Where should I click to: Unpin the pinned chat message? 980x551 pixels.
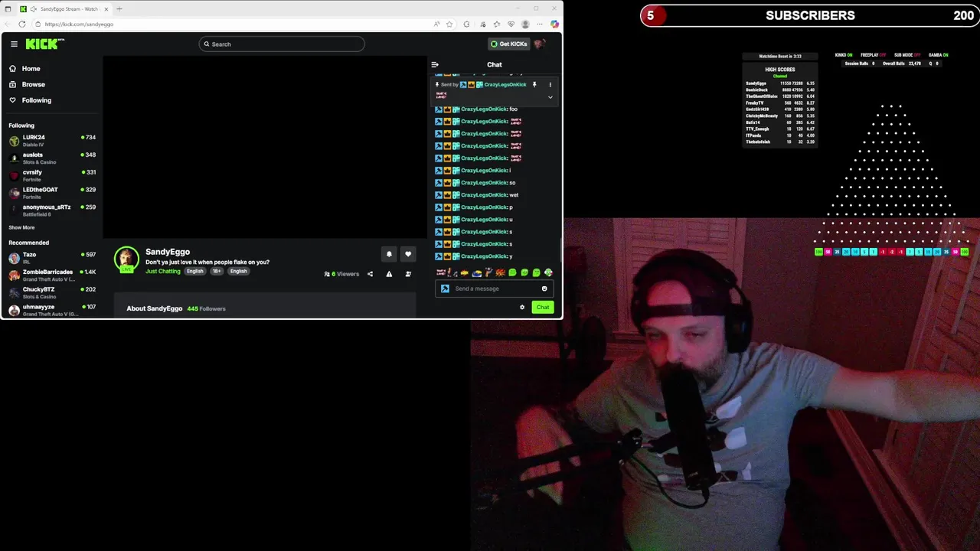[x=534, y=84]
